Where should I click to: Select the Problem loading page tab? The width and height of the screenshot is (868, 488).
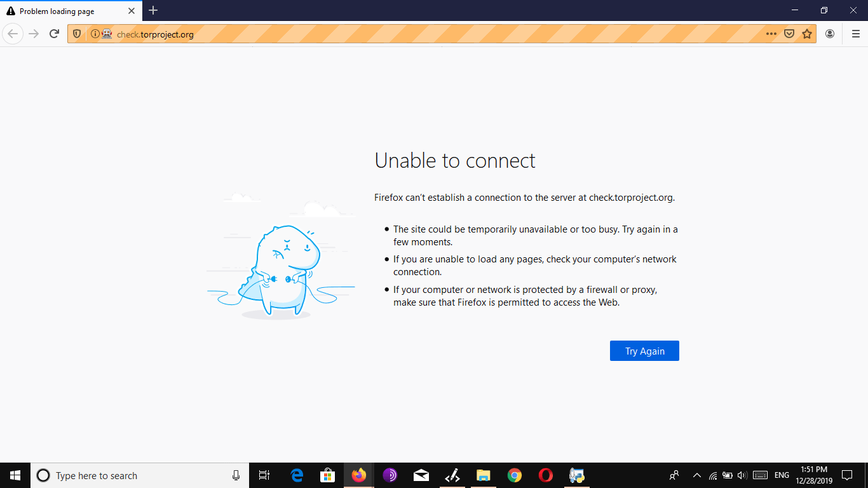point(64,11)
